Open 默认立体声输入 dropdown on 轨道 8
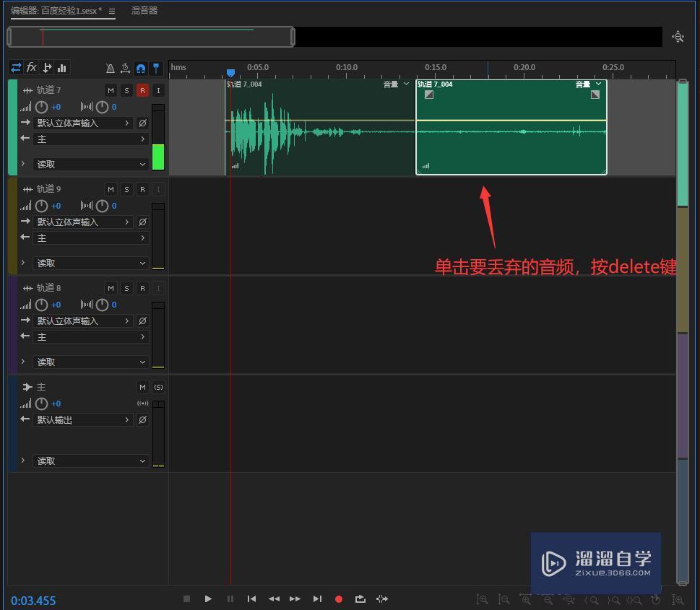The height and width of the screenshot is (610, 700). [x=83, y=321]
